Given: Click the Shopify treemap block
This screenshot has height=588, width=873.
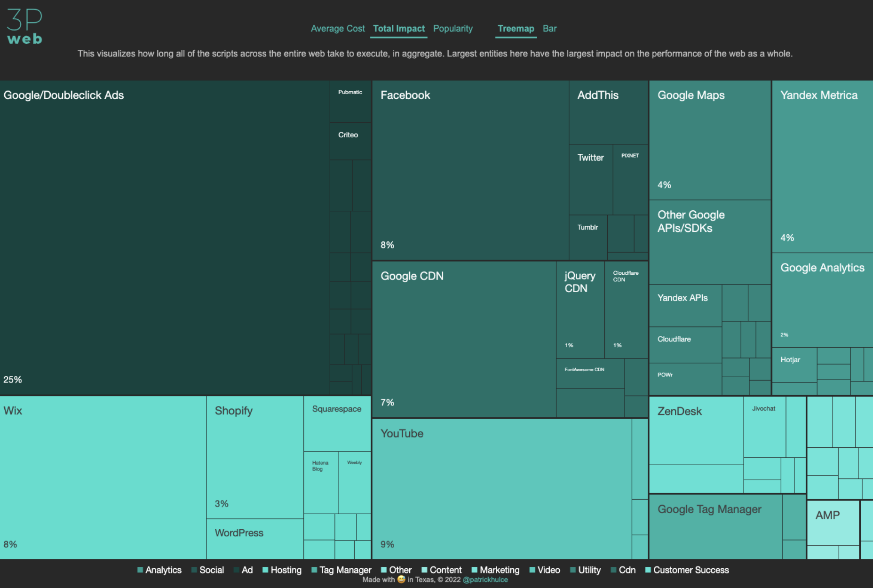Looking at the screenshot, I should click(255, 457).
